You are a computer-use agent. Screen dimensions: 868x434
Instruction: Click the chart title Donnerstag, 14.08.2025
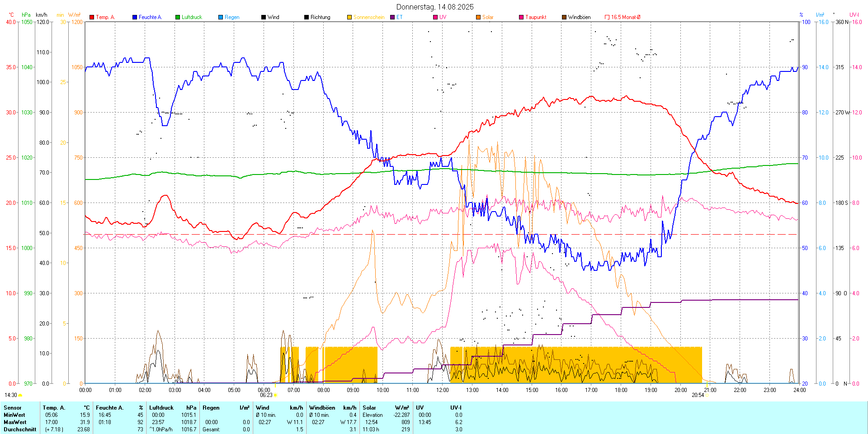pos(435,7)
